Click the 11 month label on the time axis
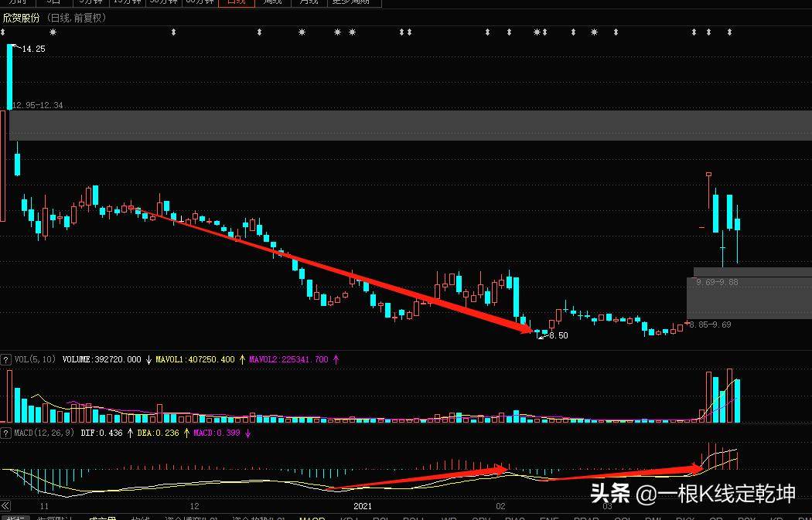 [x=44, y=506]
